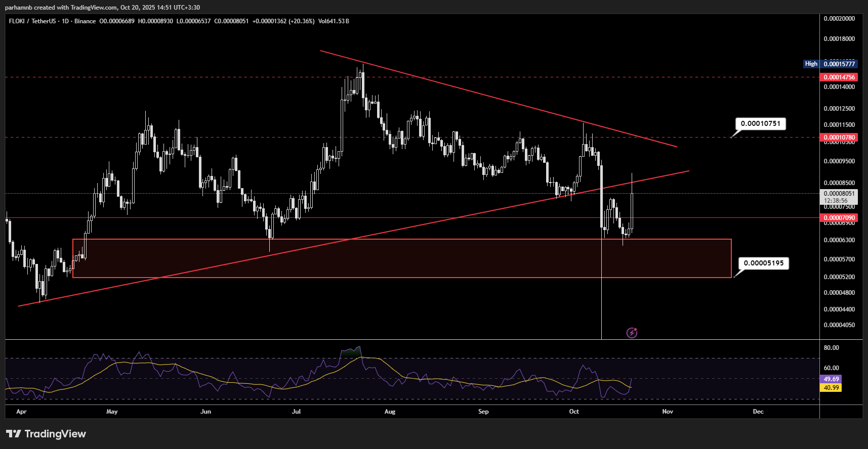The height and width of the screenshot is (449, 868).
Task: Click the red 0.00010780 price axis label
Action: tap(839, 138)
